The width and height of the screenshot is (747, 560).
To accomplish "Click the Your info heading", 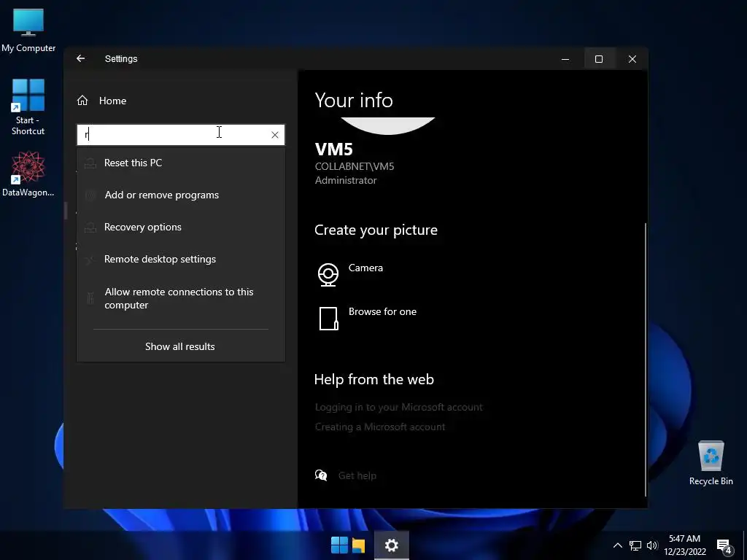I will coord(354,100).
